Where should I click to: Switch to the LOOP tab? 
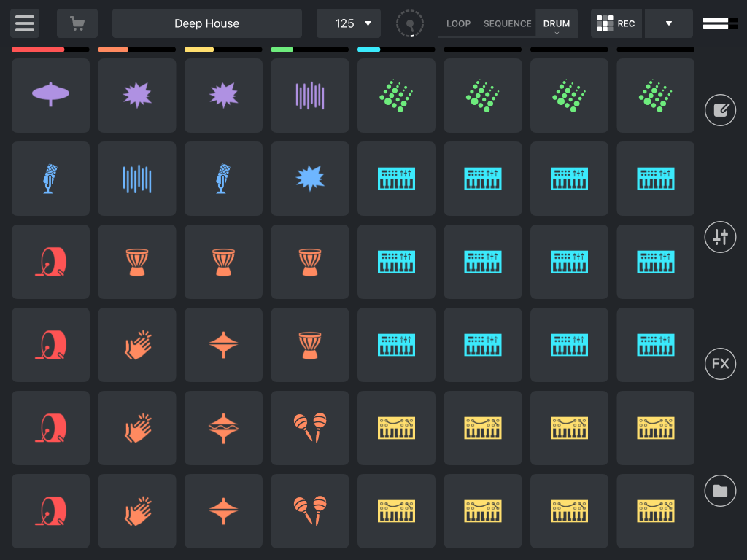(458, 23)
